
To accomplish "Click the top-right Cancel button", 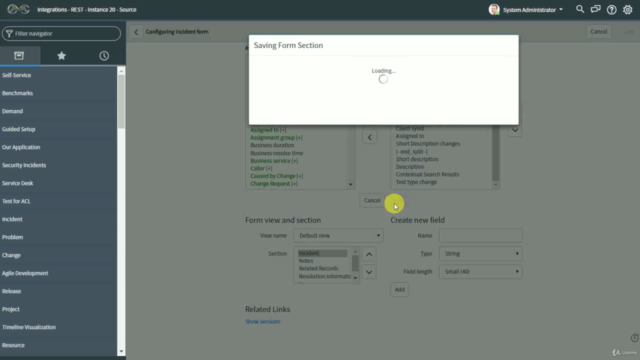I will pyautogui.click(x=598, y=31).
